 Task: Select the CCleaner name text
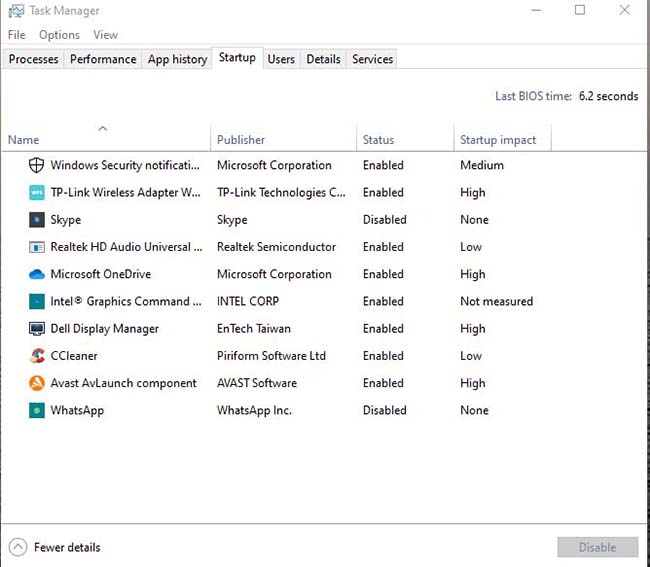tap(74, 356)
